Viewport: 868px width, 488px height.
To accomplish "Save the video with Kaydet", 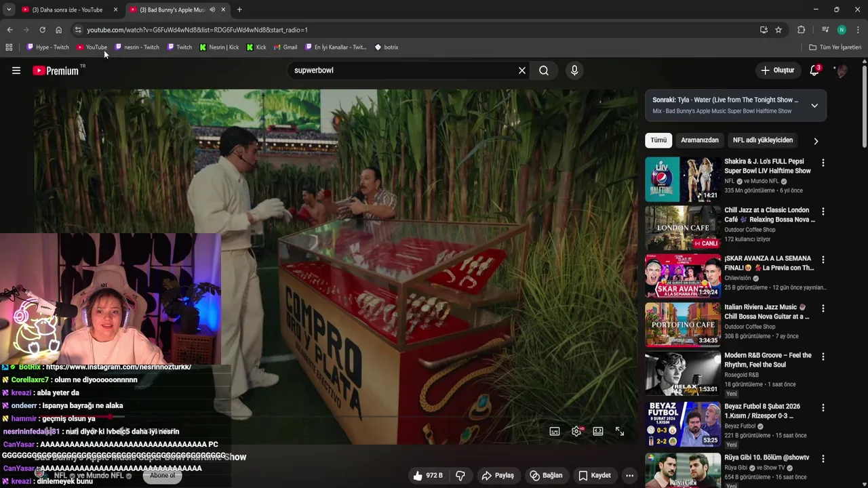I will click(594, 476).
